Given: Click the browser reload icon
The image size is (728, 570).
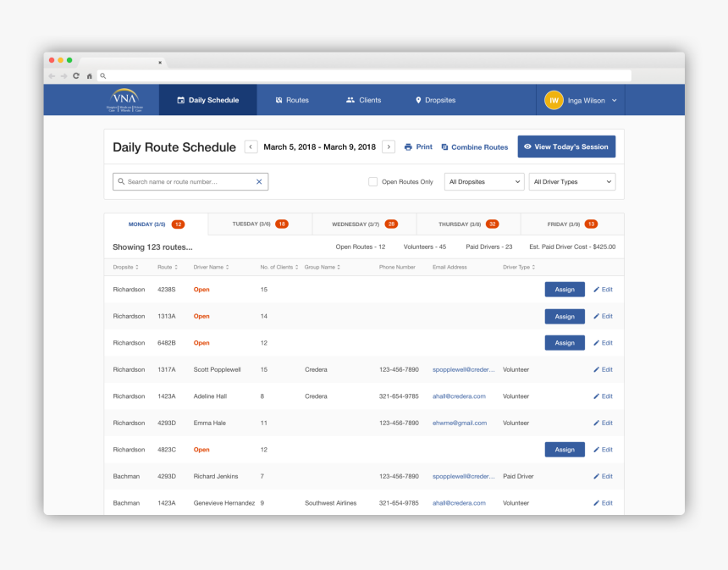Looking at the screenshot, I should pyautogui.click(x=76, y=75).
